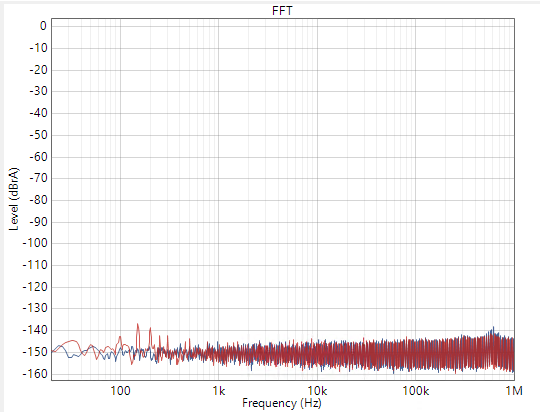Click the 0 tick on level axis
The width and height of the screenshot is (540, 412).
coord(43,25)
